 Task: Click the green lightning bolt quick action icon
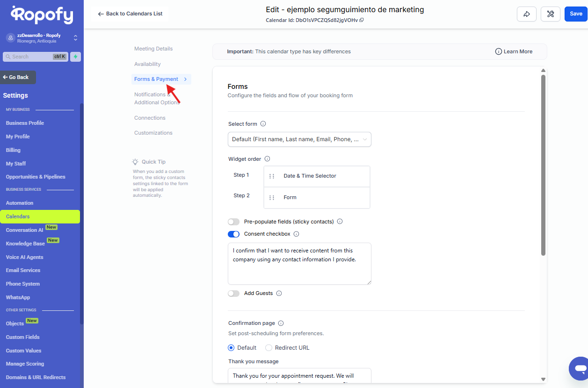point(75,57)
